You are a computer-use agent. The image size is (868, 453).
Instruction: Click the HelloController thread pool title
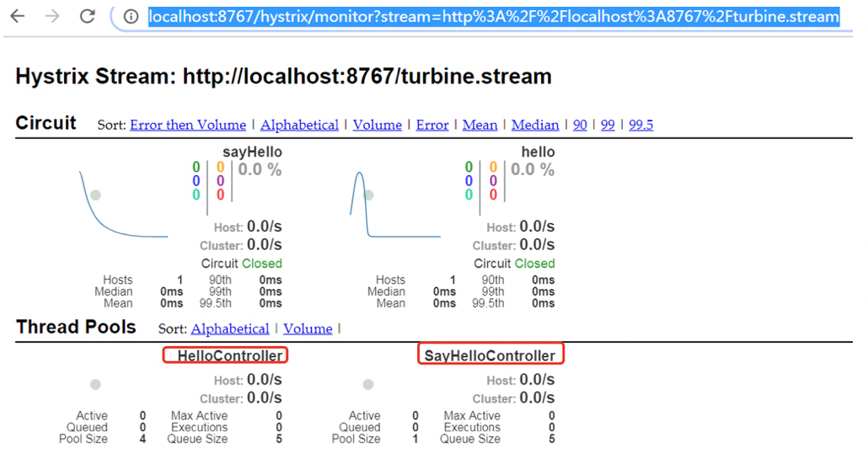tap(230, 355)
